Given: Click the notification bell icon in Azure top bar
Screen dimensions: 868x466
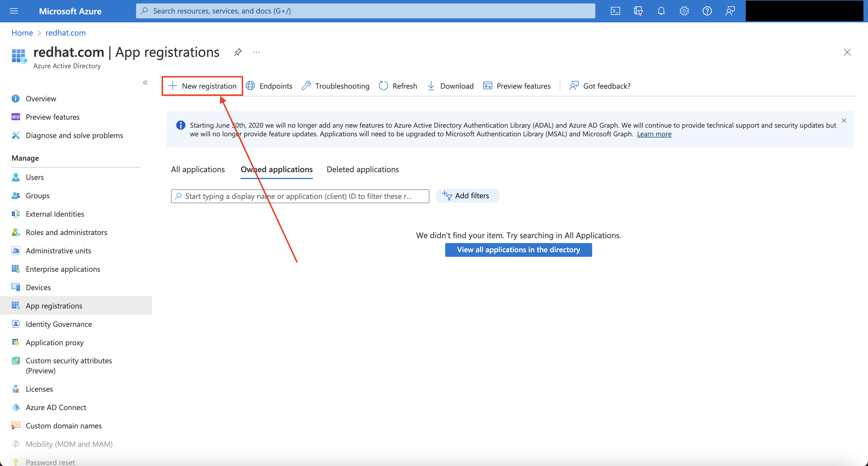Looking at the screenshot, I should tap(660, 11).
